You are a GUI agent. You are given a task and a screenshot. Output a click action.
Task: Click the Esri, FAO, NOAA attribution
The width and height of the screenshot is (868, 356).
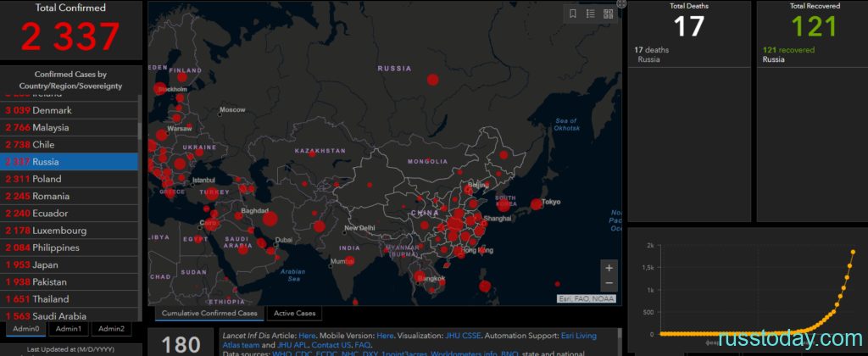pos(586,299)
